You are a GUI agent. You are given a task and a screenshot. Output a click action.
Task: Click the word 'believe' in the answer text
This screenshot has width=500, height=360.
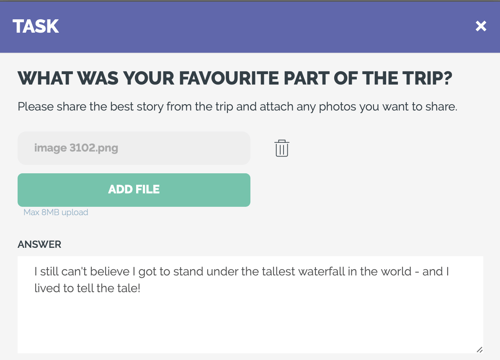pos(109,272)
